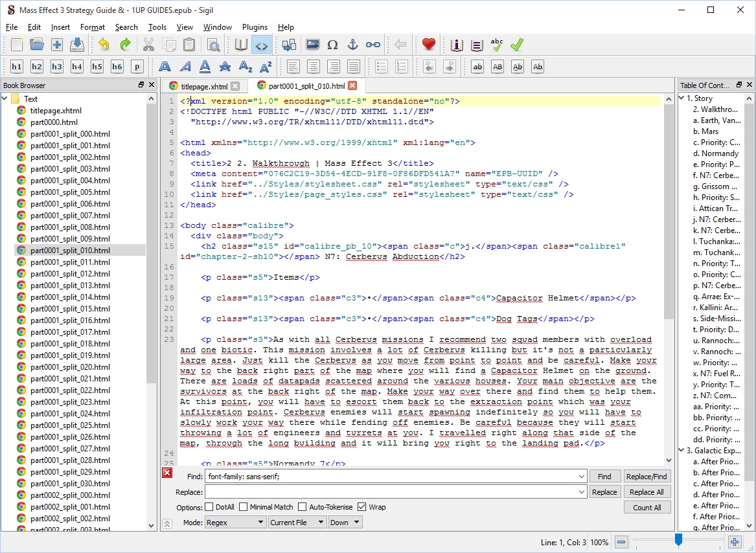Apply the h2 heading style button
The width and height of the screenshot is (756, 553).
tap(37, 67)
